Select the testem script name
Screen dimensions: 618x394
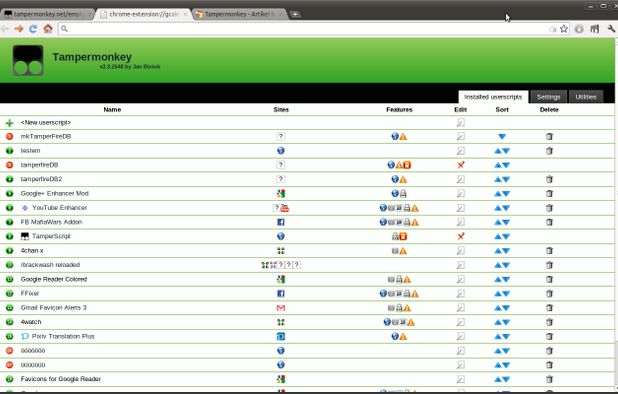(x=30, y=151)
